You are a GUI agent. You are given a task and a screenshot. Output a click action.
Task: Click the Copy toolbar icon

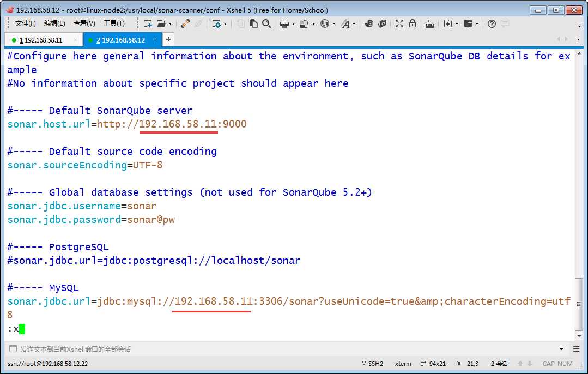pyautogui.click(x=240, y=23)
